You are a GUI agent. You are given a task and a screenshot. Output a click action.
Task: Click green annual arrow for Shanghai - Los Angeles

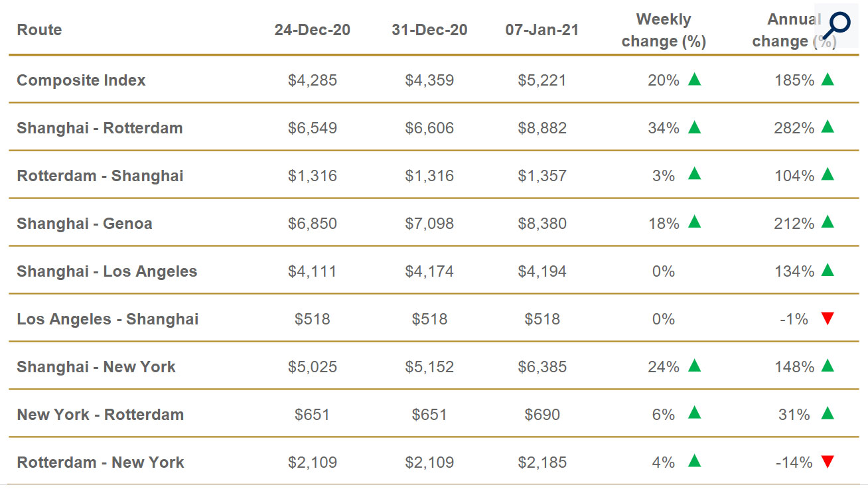point(827,271)
